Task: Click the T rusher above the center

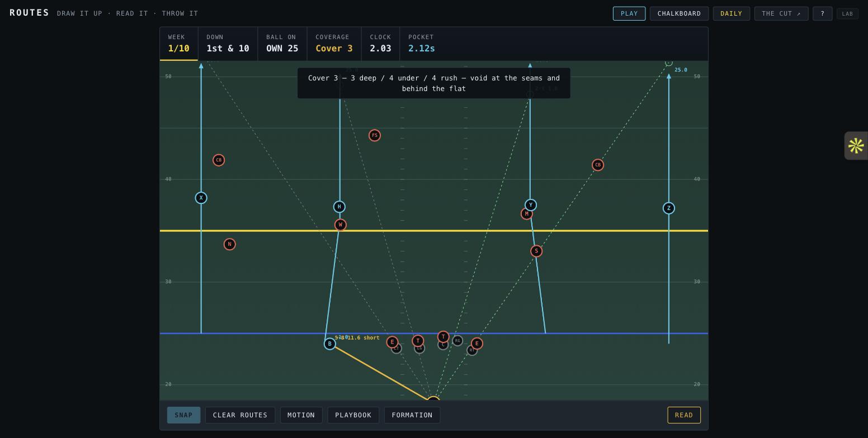Action: (443, 337)
